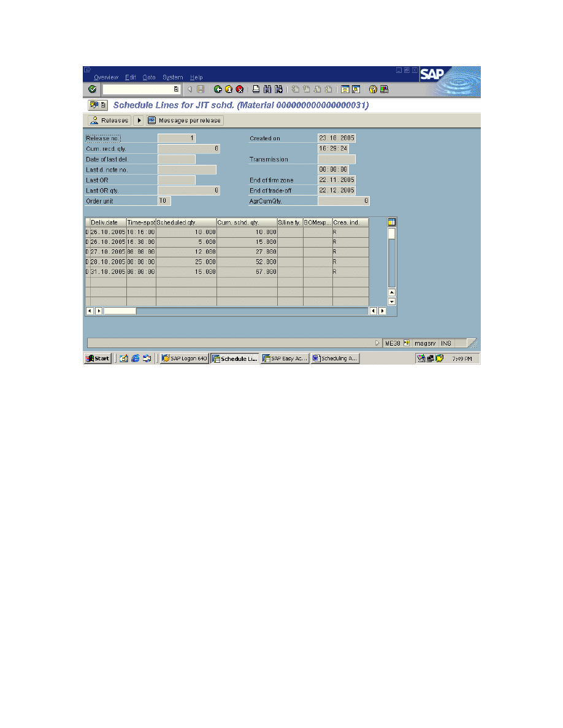Click the Customize local layout icon
Viewport: 563px width, 728px height.
pyautogui.click(x=384, y=89)
